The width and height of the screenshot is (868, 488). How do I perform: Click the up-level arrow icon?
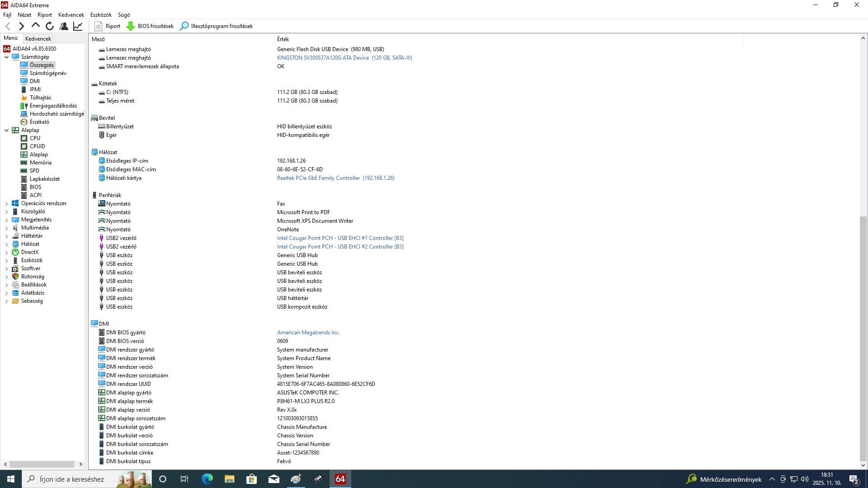point(35,26)
